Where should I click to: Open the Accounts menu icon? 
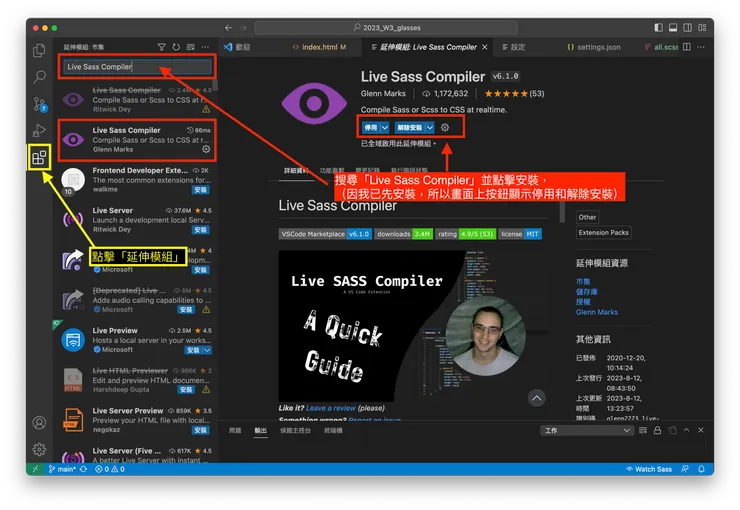39,422
